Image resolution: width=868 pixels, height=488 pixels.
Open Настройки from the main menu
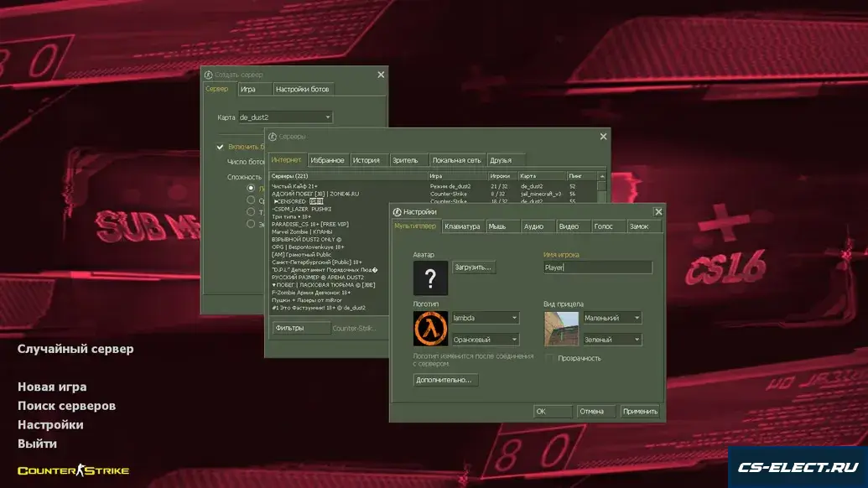[x=50, y=424]
